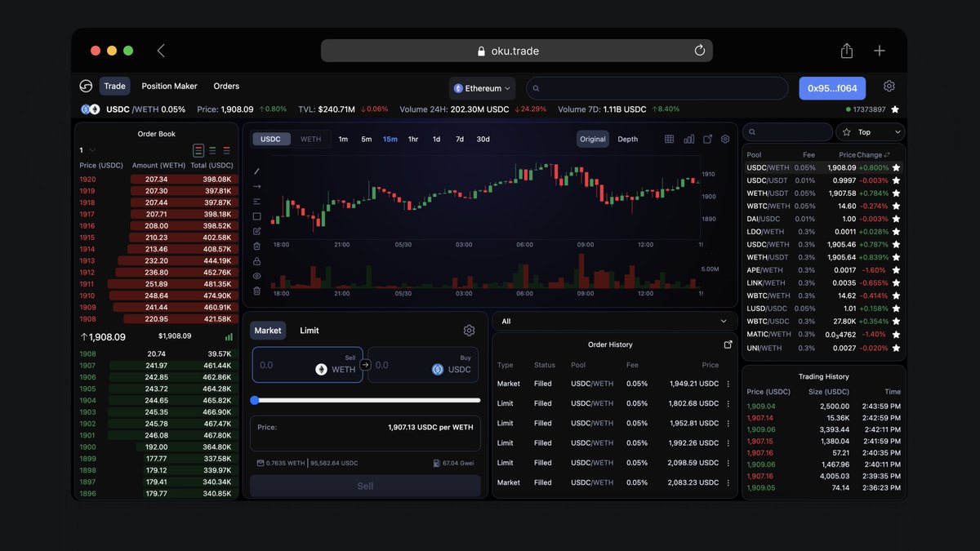Toggle favorite star for DAI/USDC pool

tap(896, 219)
